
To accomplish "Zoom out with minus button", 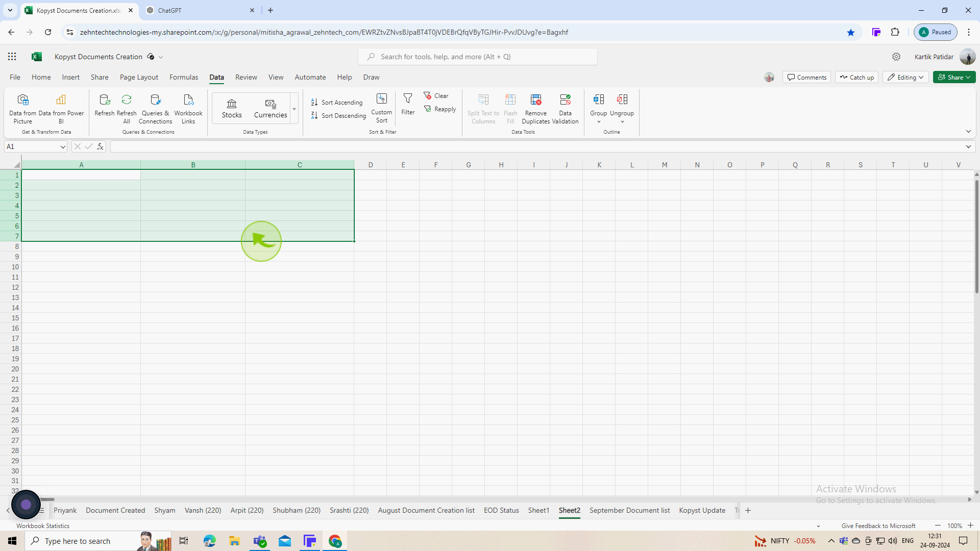I will click(938, 526).
